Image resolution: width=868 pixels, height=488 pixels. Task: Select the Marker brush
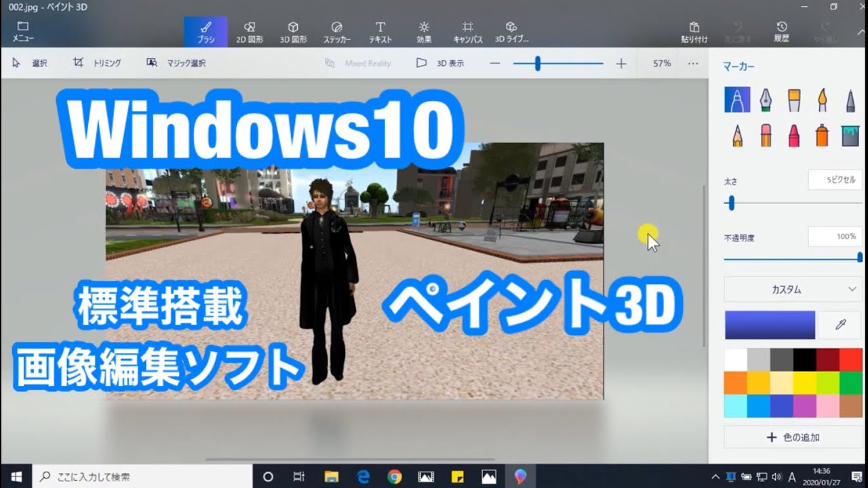tap(737, 100)
